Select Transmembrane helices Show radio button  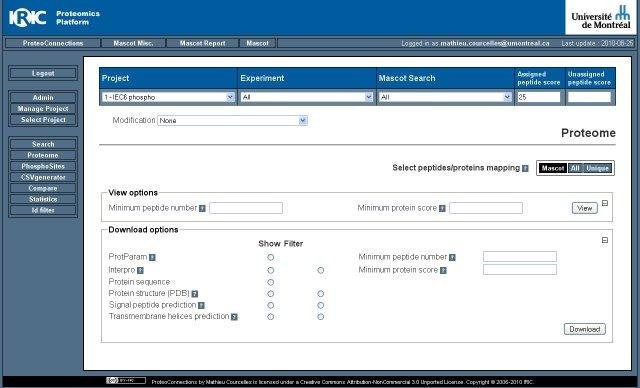271,317
